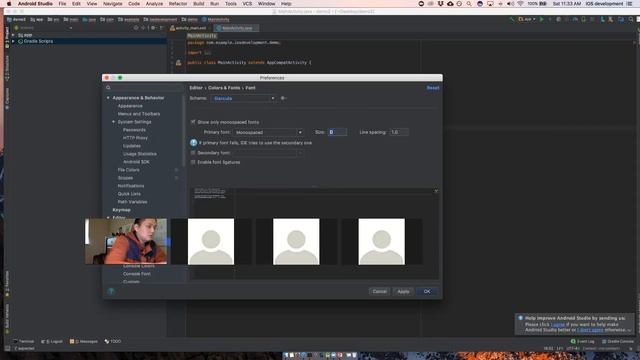Screen dimensions: 640x360
Task: Expand Gradle Scripts node arrow
Action: [13, 41]
